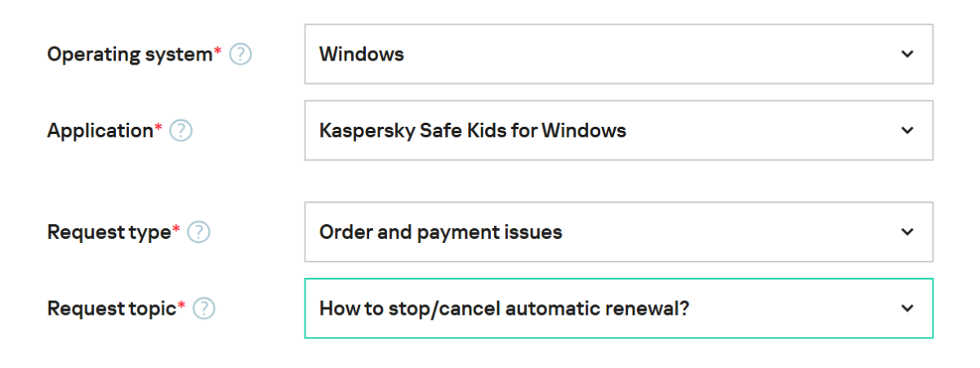Click 'Kaspersky Safe Kids for Windows' text

pos(472,131)
